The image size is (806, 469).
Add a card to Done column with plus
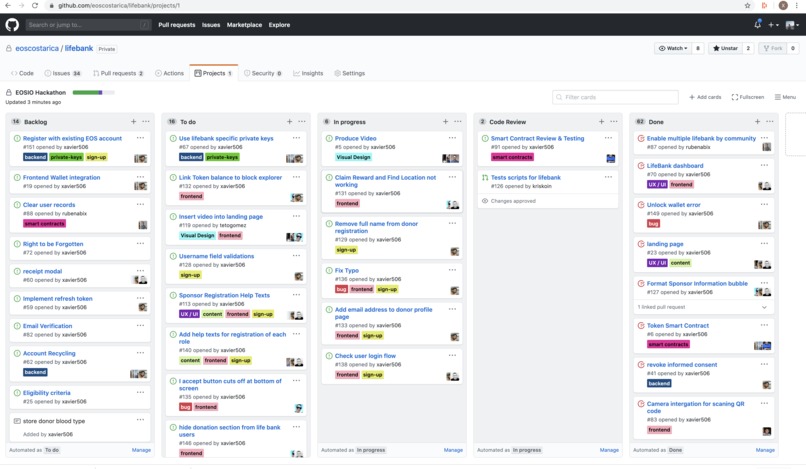tap(757, 121)
